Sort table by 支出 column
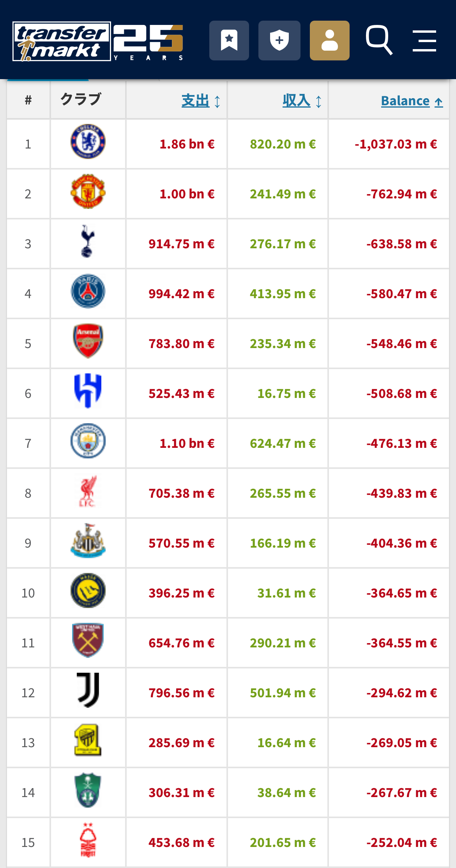The height and width of the screenshot is (868, 456). [201, 101]
